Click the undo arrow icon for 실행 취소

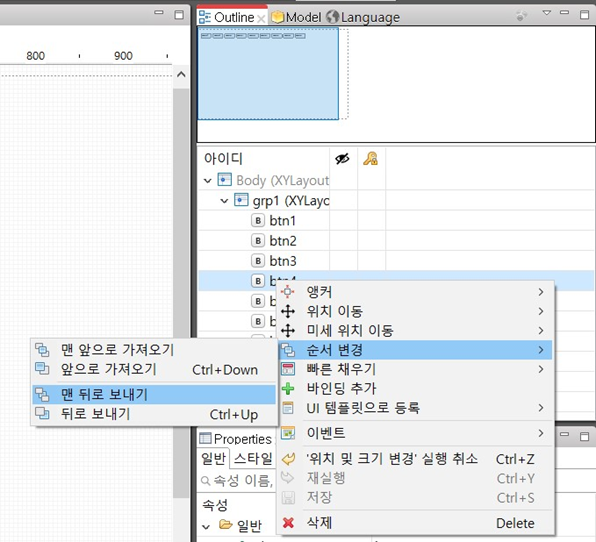tap(288, 459)
